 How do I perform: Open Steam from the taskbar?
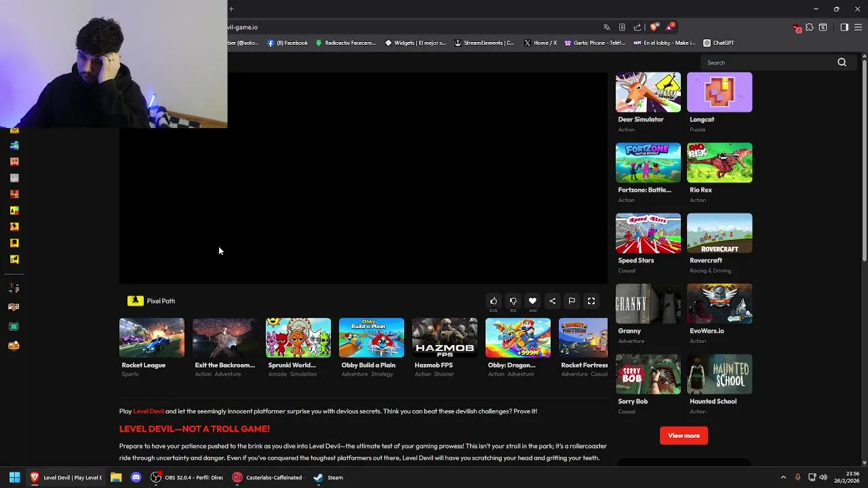point(329,477)
